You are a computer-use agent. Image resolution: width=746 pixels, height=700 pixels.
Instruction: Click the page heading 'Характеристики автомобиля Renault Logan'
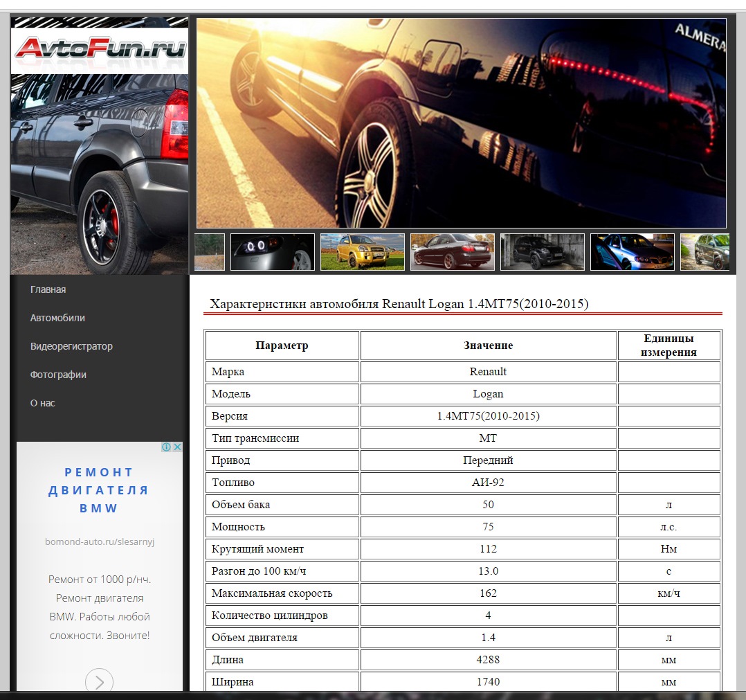click(399, 303)
